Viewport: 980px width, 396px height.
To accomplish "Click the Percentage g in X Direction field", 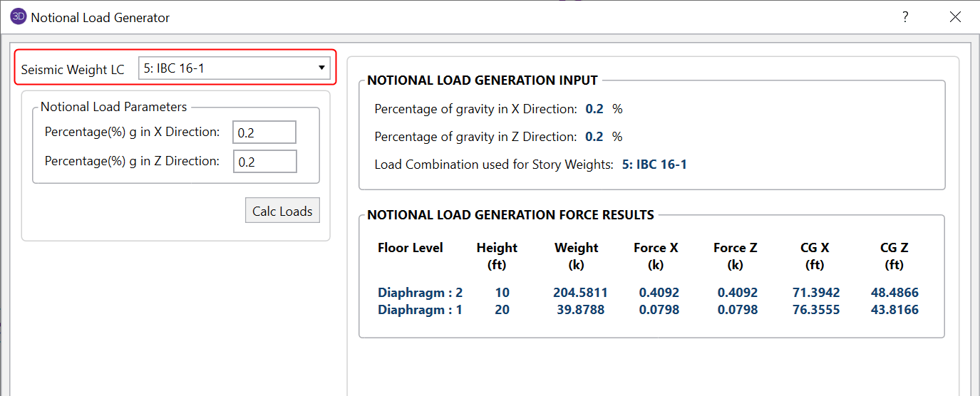I will [264, 132].
